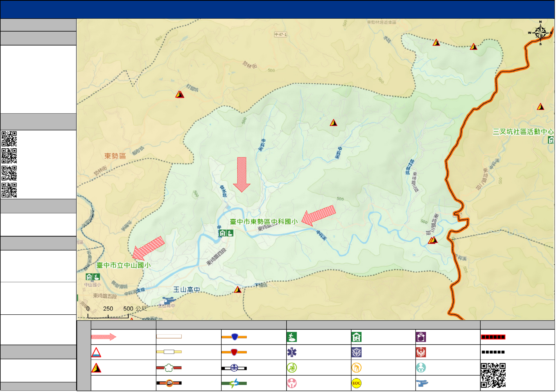Click the evacuation direction arrow in legend
The width and height of the screenshot is (556, 392).
tap(104, 337)
